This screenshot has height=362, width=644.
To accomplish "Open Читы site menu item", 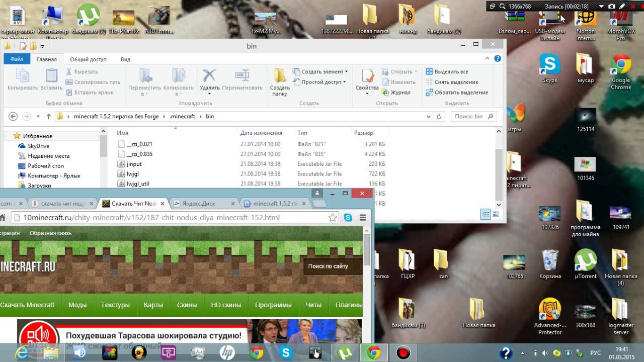I will coord(313,305).
